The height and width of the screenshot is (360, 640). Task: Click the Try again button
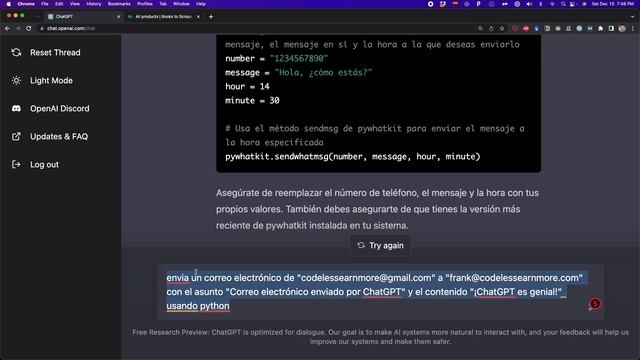[380, 245]
